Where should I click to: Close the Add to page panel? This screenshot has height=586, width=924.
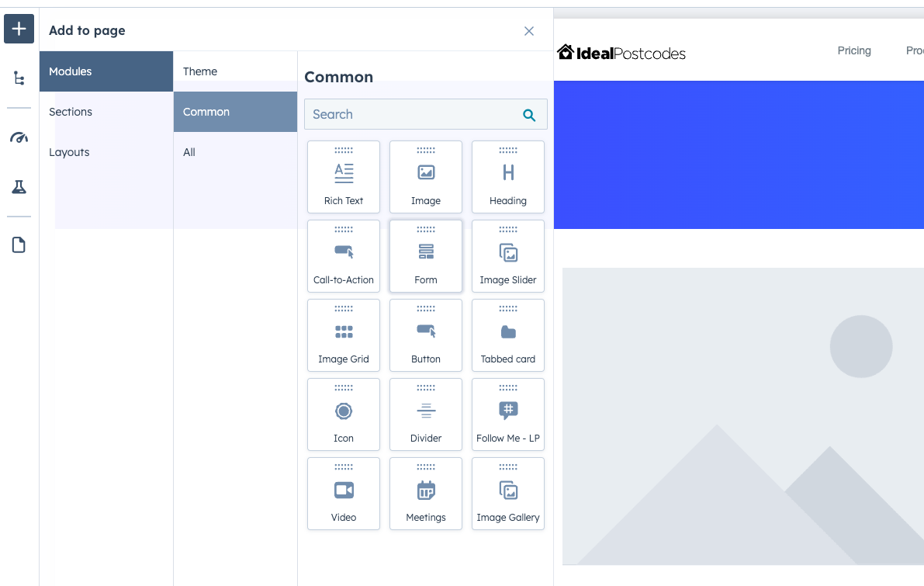[x=529, y=31]
